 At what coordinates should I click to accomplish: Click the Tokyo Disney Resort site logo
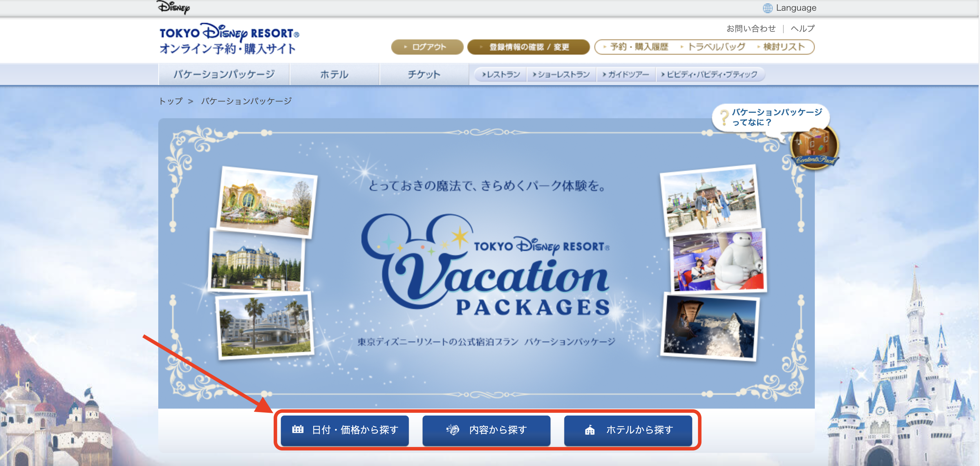coord(229,39)
